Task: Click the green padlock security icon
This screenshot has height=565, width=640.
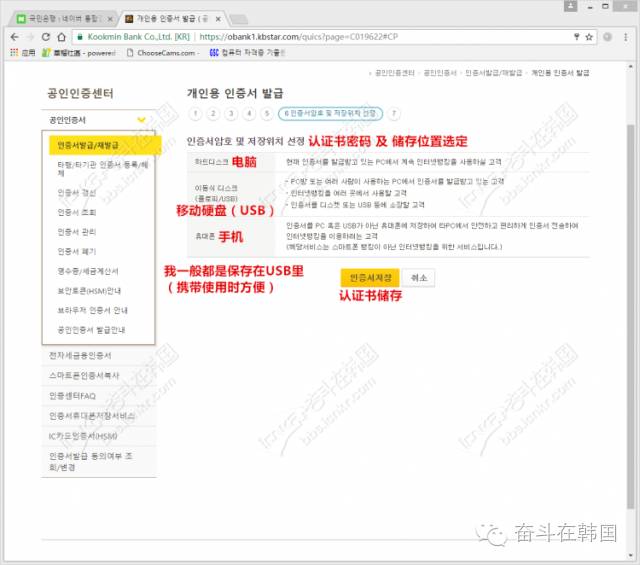Action: pos(80,37)
